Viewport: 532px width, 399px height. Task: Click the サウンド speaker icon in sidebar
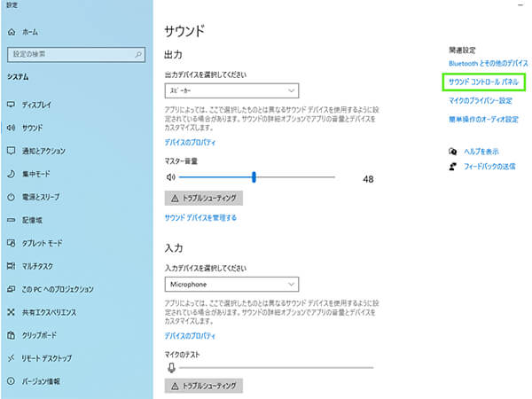pos(12,128)
